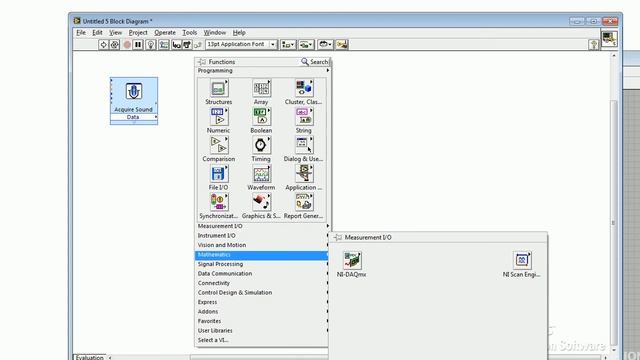This screenshot has width=640, height=360.
Task: Click the Pause button
Action: 138,44
